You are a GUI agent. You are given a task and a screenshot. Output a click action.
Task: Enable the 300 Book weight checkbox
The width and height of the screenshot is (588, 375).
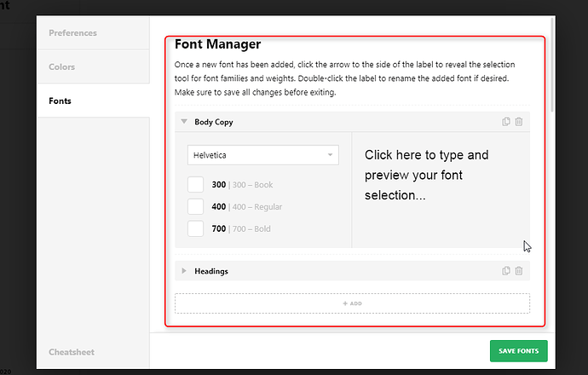coord(196,185)
